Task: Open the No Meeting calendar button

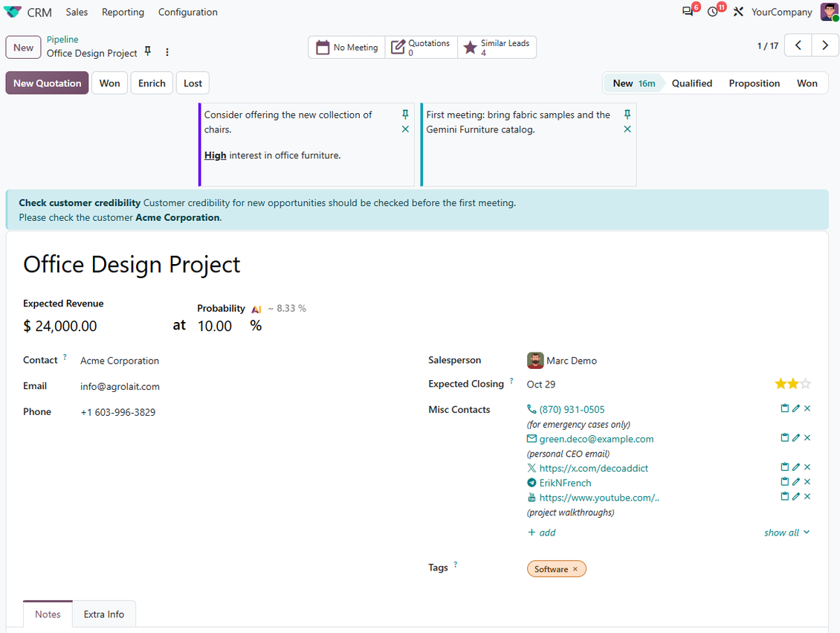Action: [347, 47]
